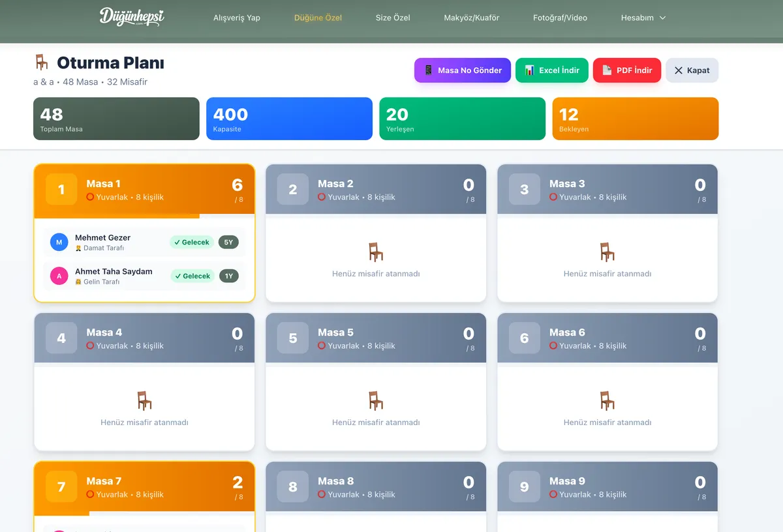Click Mehmet Gezer's avatar circle

point(59,243)
